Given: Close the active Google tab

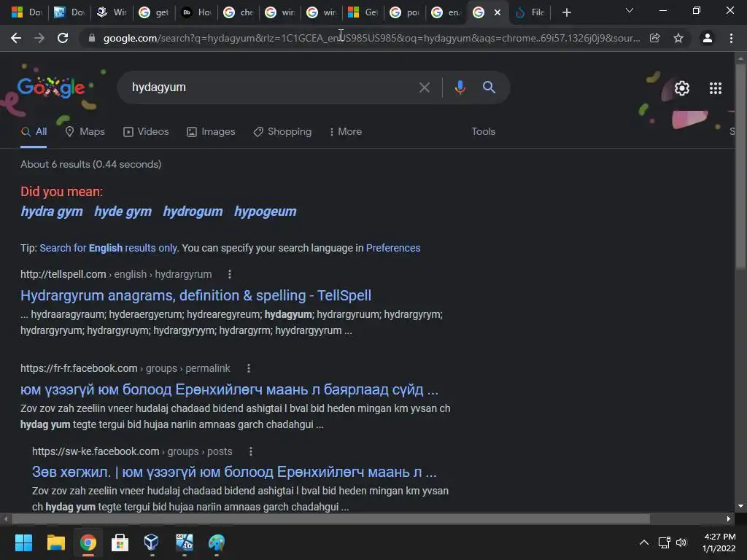Looking at the screenshot, I should click(x=498, y=13).
